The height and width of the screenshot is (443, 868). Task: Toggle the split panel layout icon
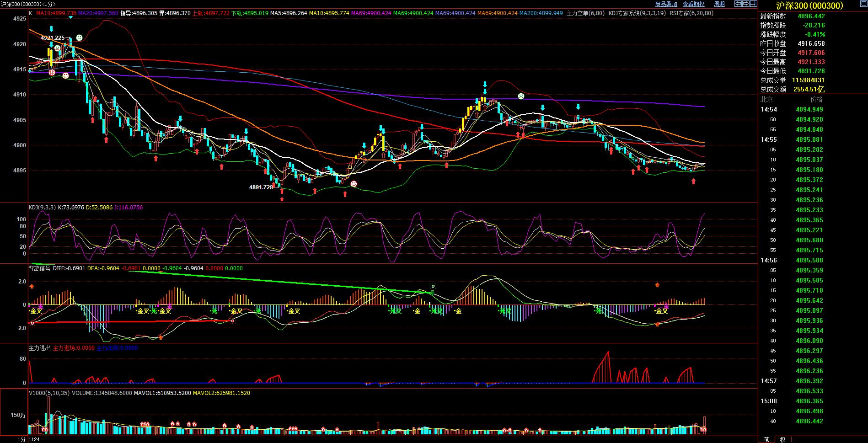click(754, 4)
